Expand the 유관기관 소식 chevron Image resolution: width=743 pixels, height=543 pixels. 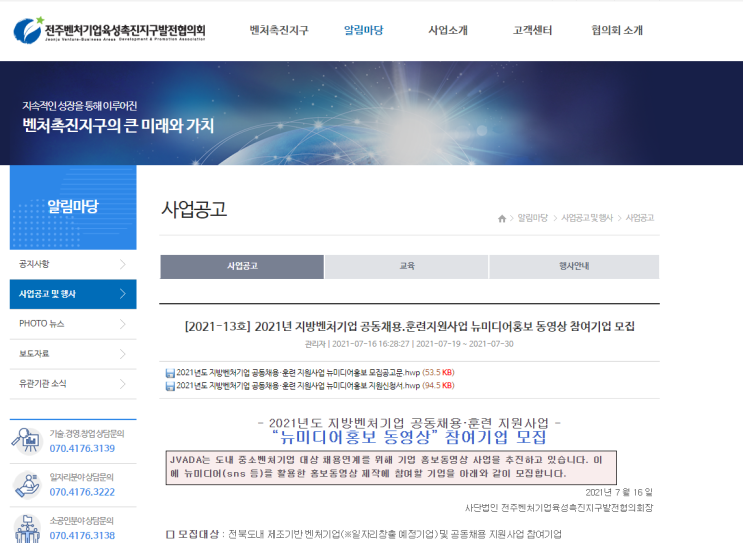pos(123,383)
